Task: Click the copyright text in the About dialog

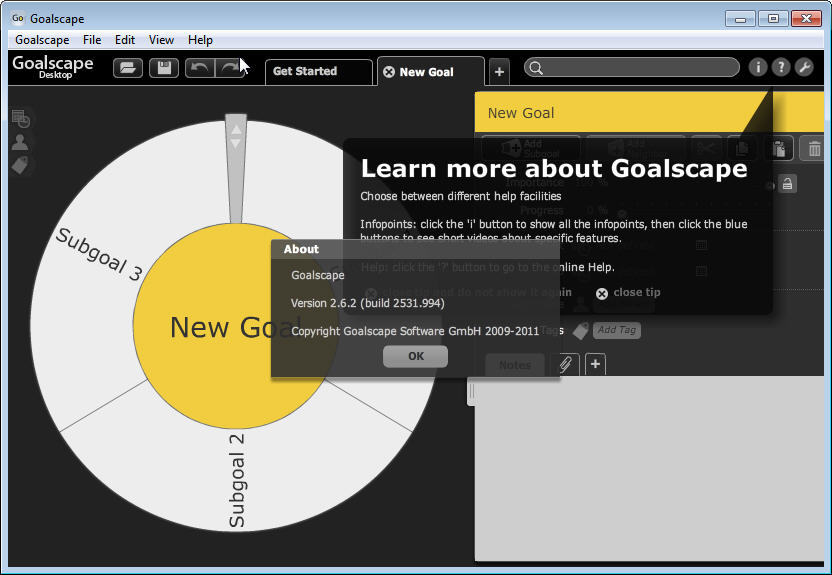Action: 414,331
